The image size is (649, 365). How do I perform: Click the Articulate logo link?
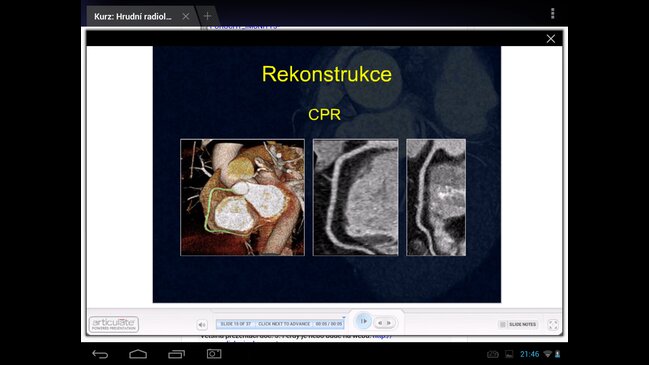114,324
